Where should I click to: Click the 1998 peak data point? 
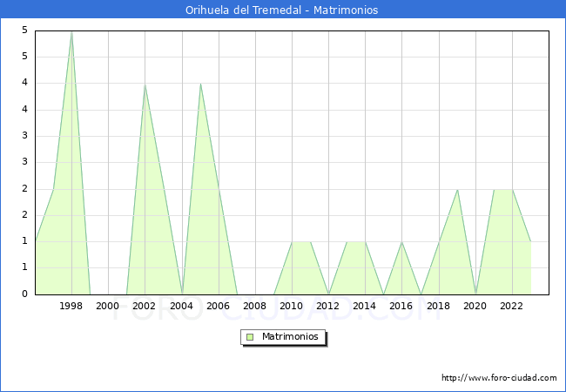point(71,32)
